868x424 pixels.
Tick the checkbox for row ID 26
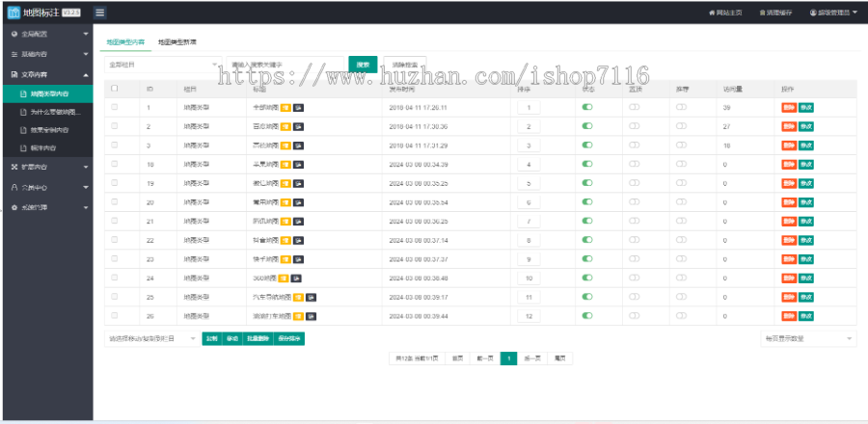115,315
